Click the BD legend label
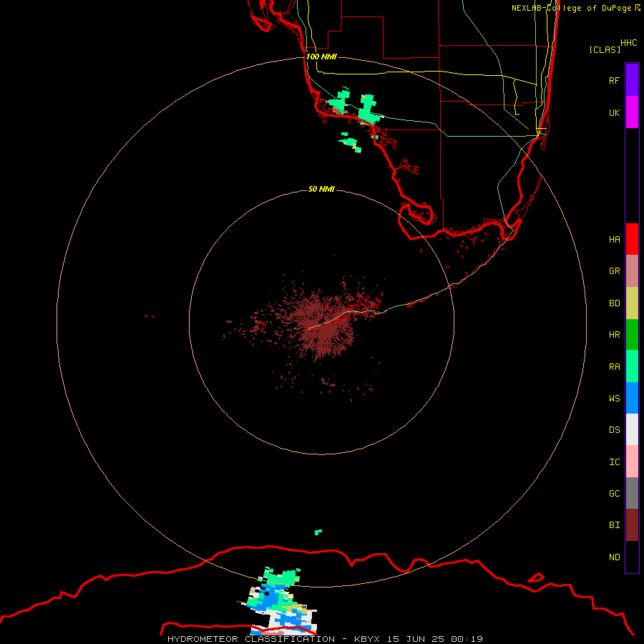Screen dimensions: 644x644 coord(614,303)
